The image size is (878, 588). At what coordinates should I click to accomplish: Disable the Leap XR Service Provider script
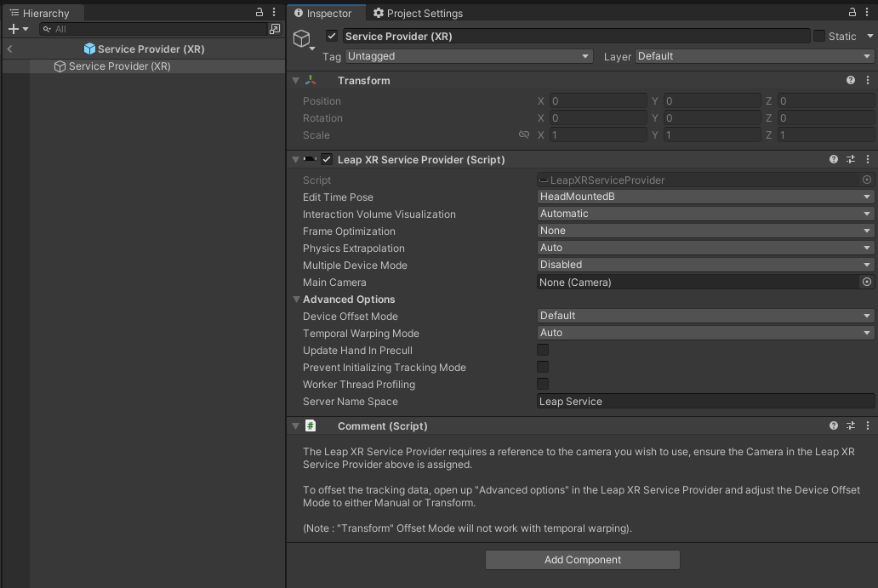tap(327, 160)
